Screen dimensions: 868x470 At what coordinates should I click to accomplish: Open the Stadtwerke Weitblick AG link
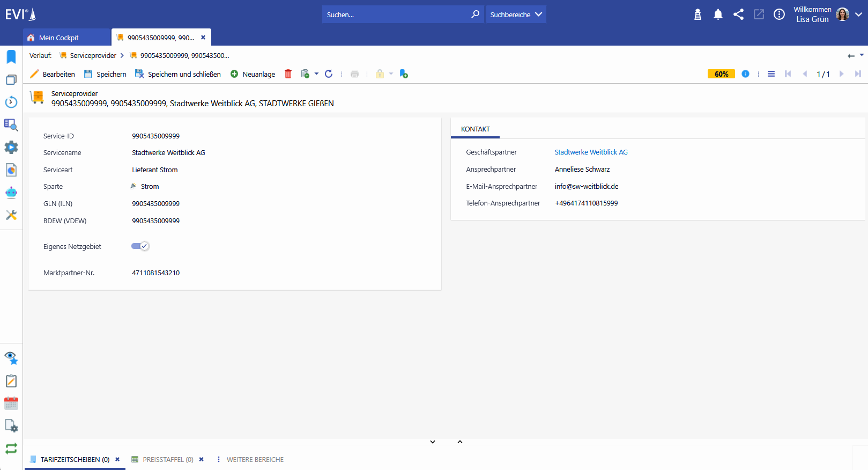[591, 152]
